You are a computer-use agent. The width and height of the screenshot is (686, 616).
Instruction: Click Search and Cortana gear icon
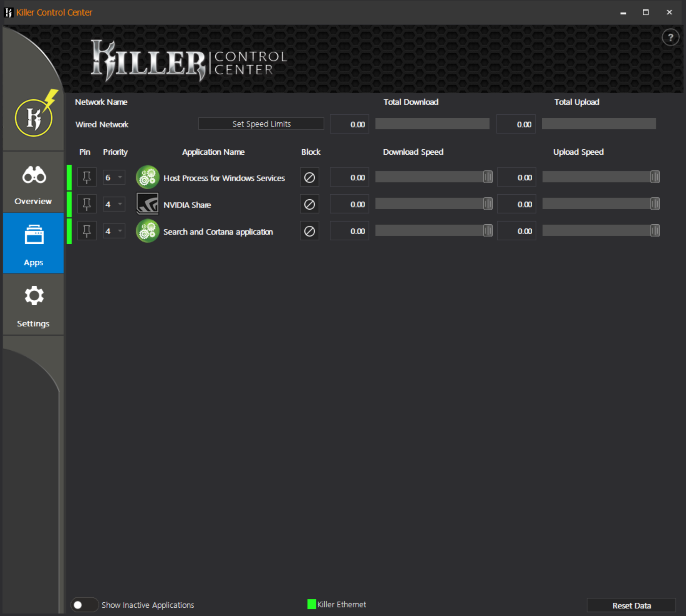pyautogui.click(x=148, y=231)
